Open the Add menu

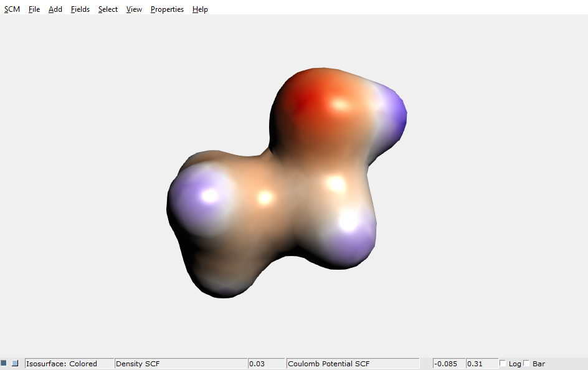(55, 9)
